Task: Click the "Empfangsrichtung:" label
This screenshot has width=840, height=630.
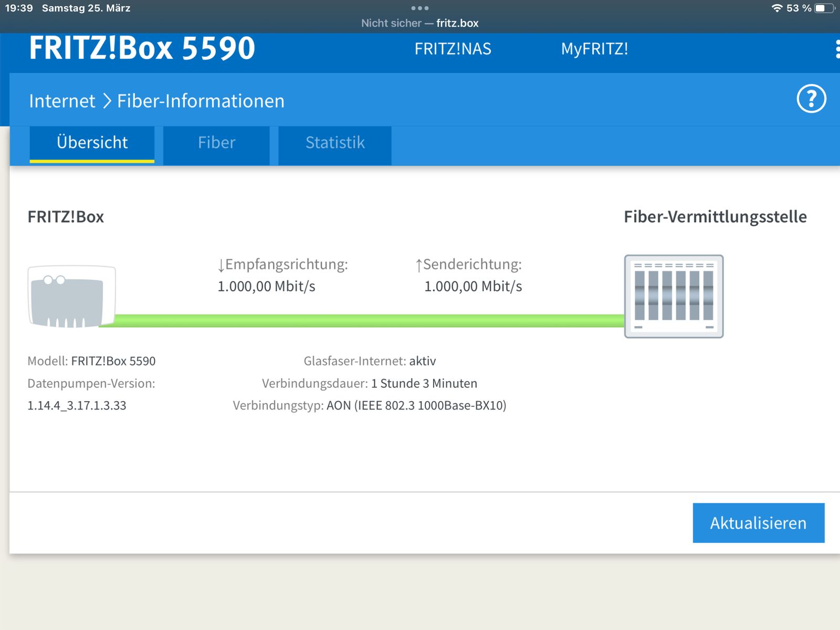Action: pyautogui.click(x=282, y=265)
